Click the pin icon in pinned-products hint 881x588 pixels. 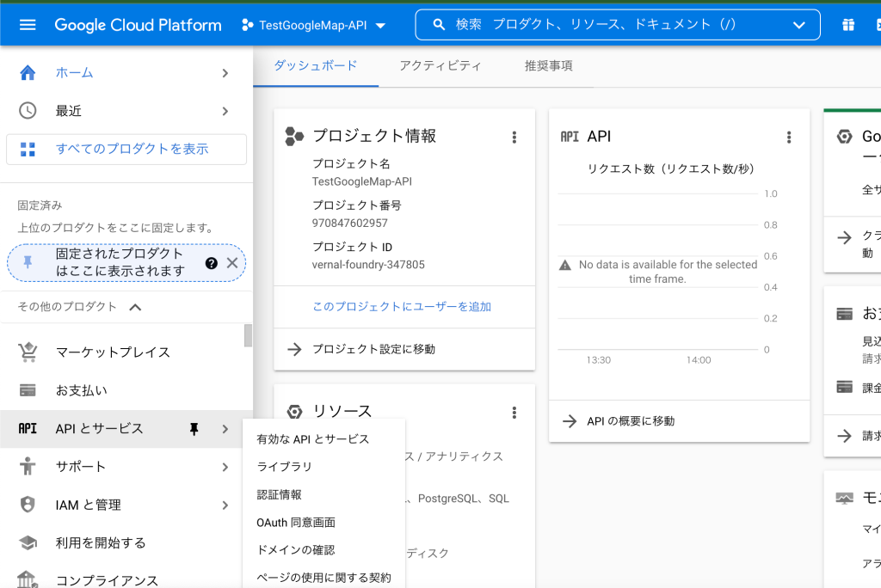(28, 261)
